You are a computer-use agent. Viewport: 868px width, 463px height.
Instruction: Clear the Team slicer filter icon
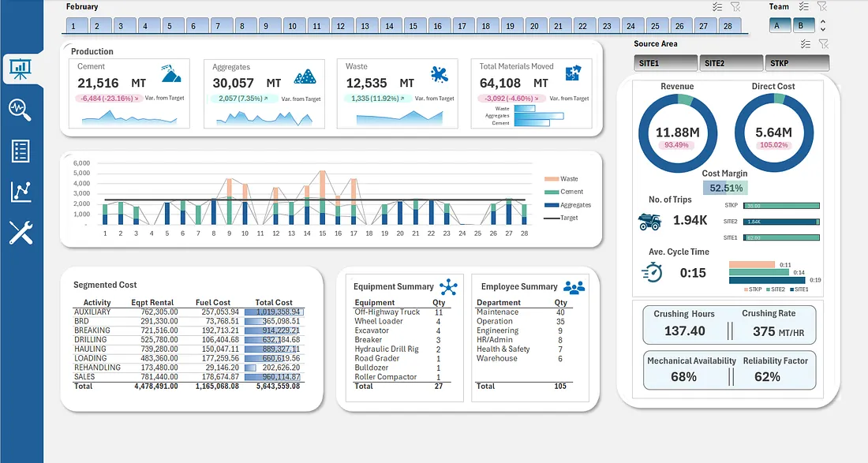[x=822, y=6]
